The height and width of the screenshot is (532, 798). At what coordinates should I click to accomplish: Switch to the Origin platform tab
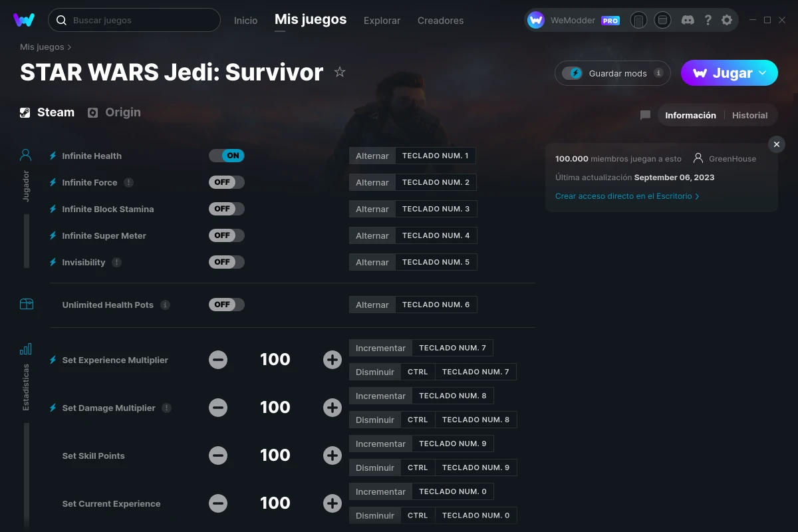[114, 112]
